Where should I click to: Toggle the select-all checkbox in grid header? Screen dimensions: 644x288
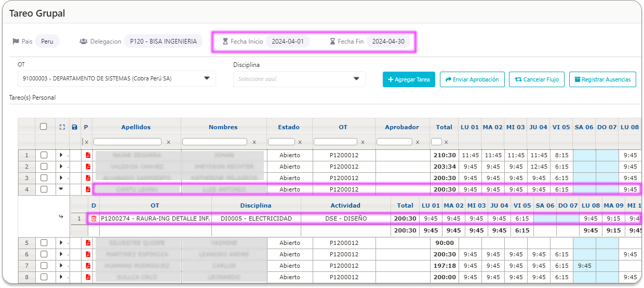click(44, 127)
